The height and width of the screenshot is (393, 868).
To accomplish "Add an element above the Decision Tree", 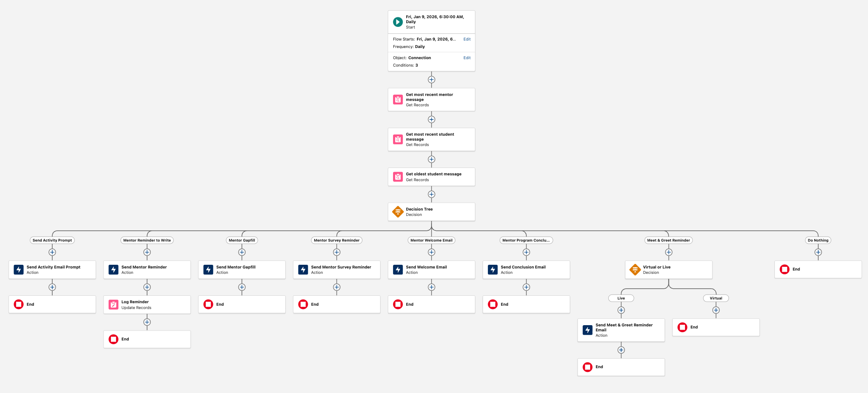I will (x=431, y=194).
